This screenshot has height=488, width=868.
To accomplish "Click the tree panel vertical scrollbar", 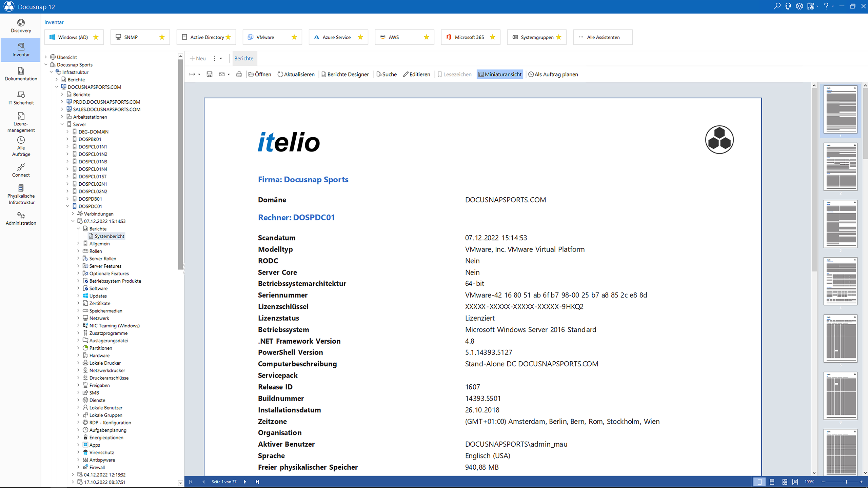I will coord(180,164).
